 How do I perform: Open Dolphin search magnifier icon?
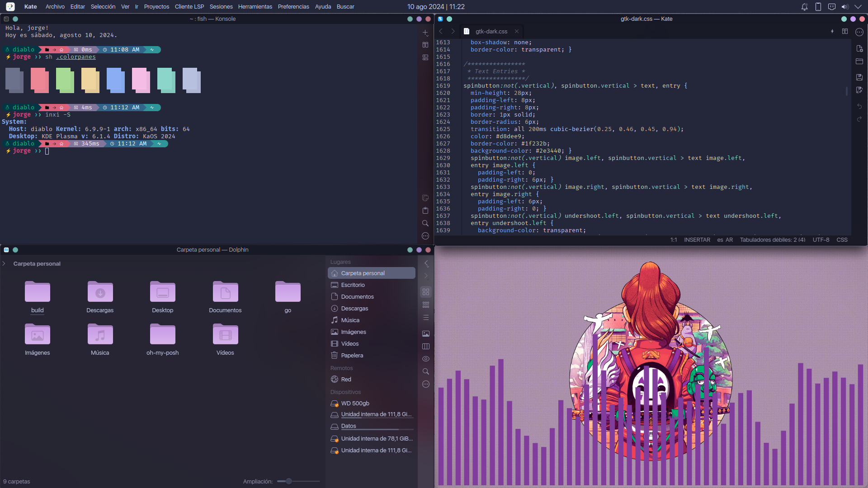pos(426,371)
